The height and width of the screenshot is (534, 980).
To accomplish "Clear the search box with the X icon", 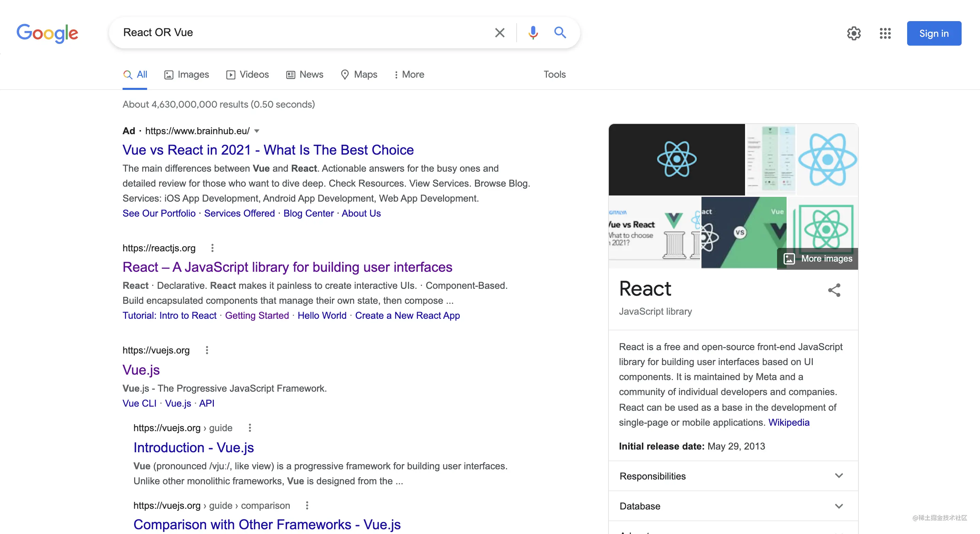I will [x=500, y=33].
